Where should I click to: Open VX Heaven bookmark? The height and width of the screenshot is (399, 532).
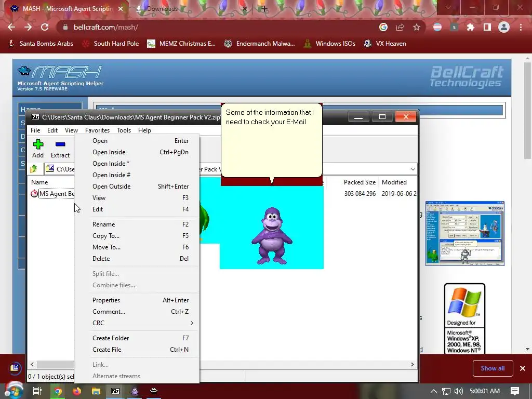coord(385,44)
